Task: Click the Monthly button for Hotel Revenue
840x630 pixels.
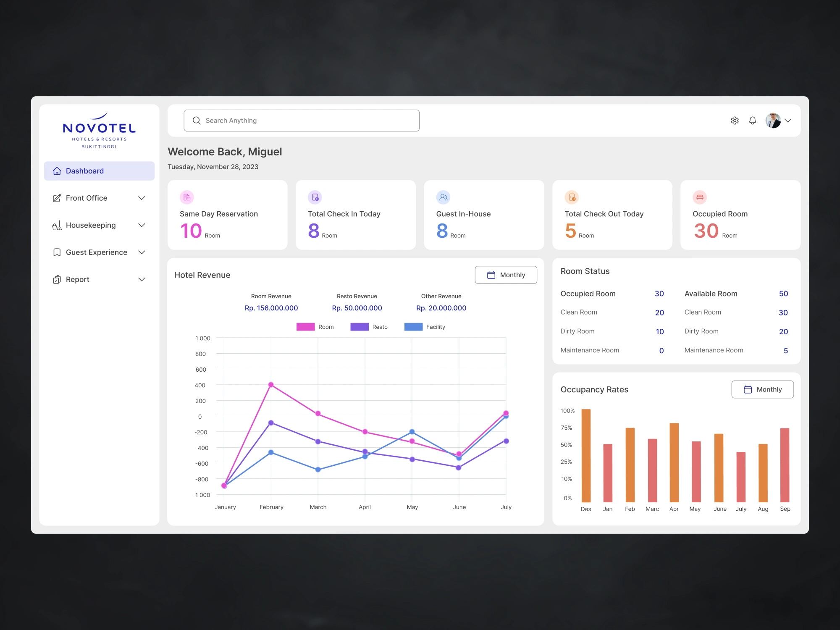Action: coord(506,275)
